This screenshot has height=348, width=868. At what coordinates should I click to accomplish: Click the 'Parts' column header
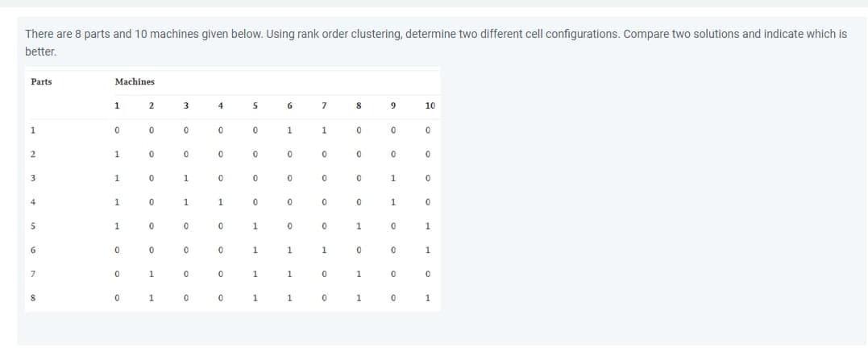click(42, 82)
